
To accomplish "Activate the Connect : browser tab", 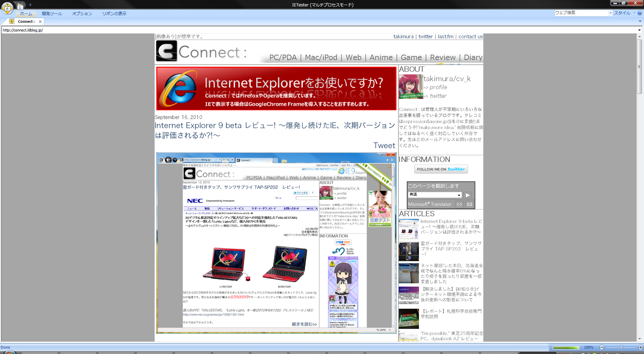I will [26, 21].
